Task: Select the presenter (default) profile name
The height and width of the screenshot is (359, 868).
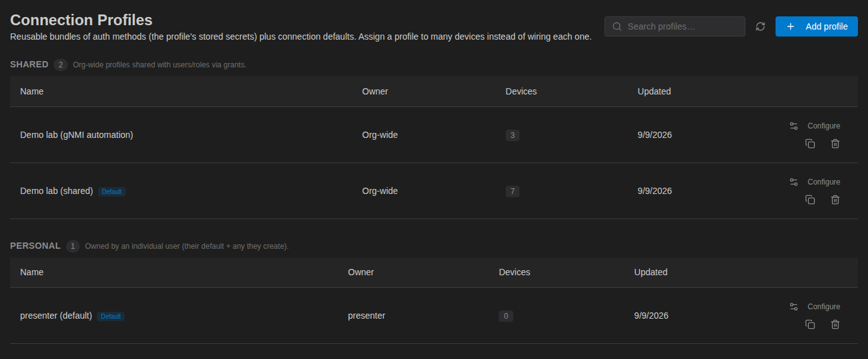Action: click(56, 316)
